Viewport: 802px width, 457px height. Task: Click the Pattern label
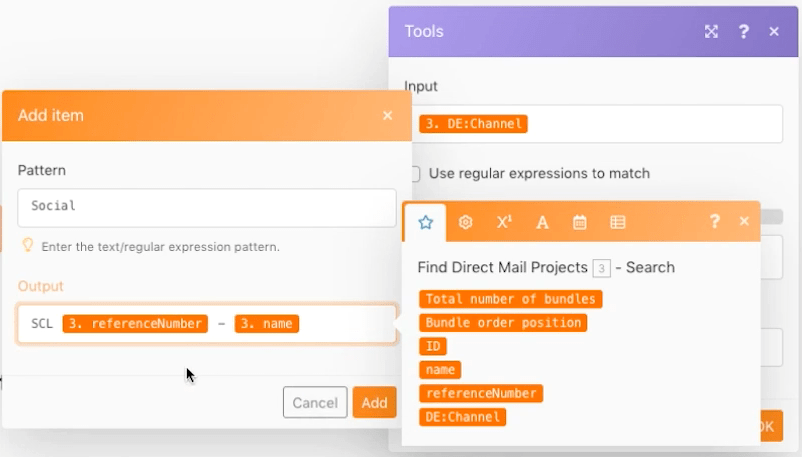coord(41,170)
